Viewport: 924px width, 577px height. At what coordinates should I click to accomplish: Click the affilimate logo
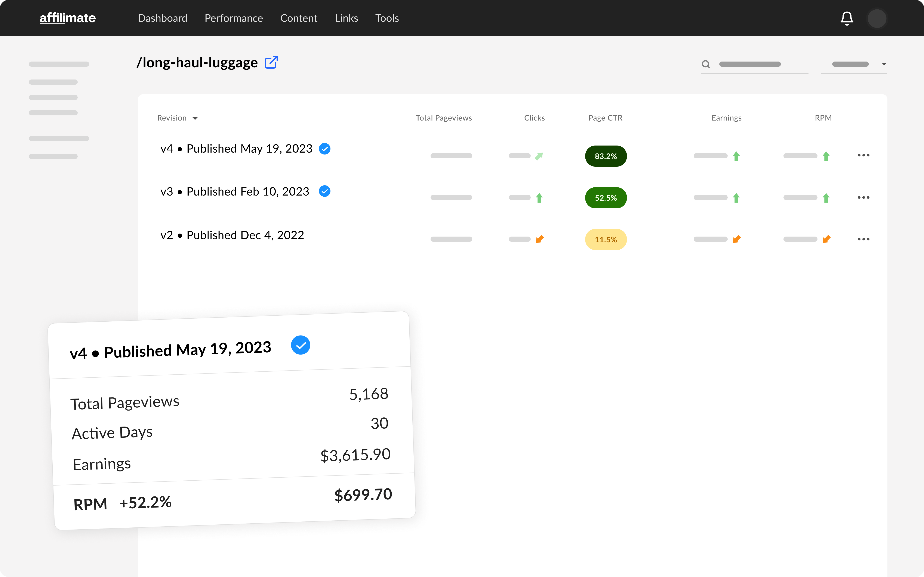coord(68,18)
